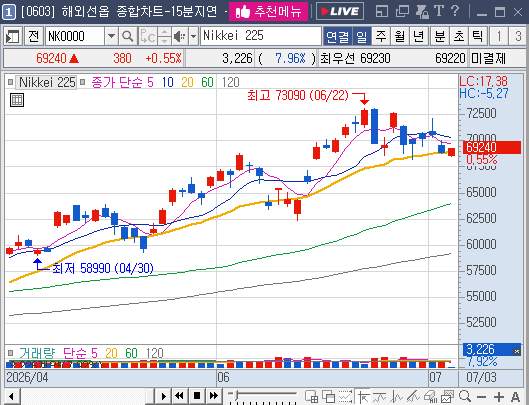Viewport: 529px width, 405px height.
Task: Select the 월 monthly period tab
Action: tap(400, 36)
